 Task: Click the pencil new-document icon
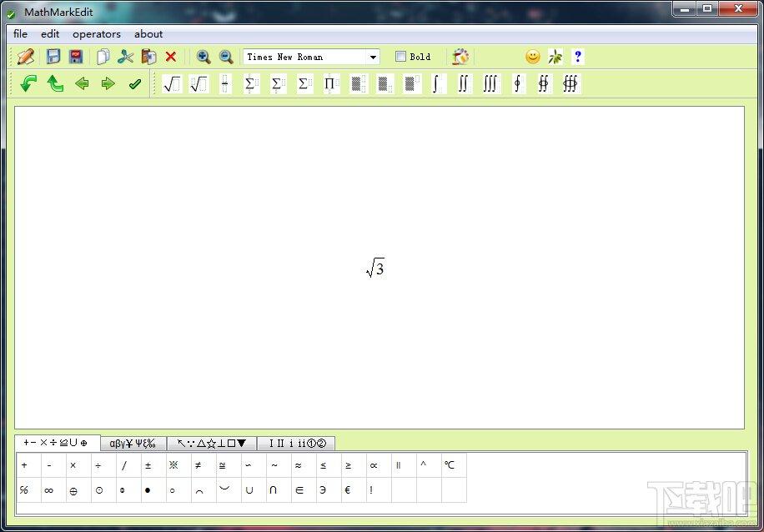click(x=25, y=57)
